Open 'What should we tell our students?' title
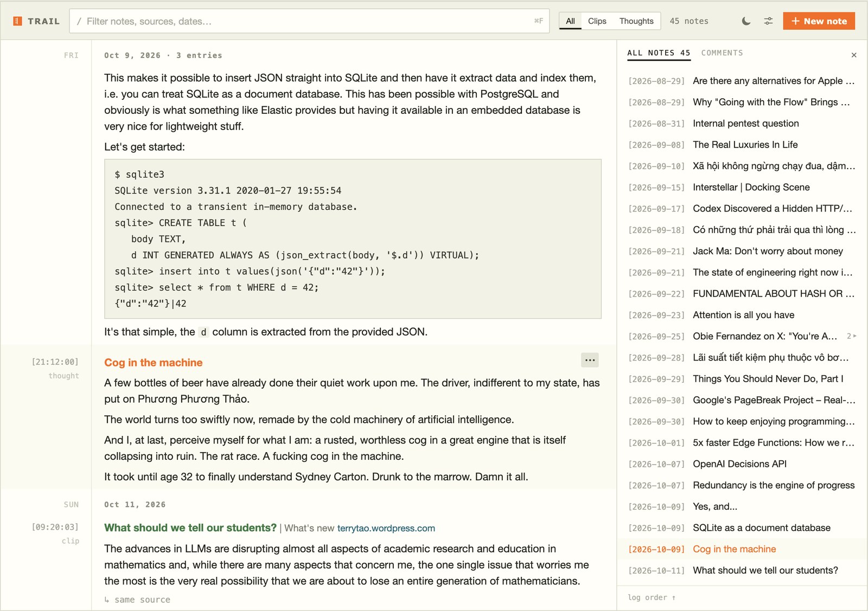The image size is (868, 611). coord(190,528)
